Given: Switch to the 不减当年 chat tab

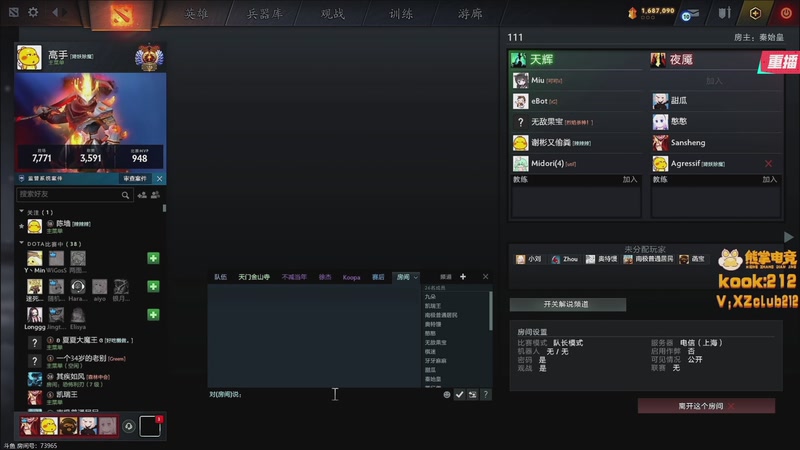Looking at the screenshot, I should (294, 277).
